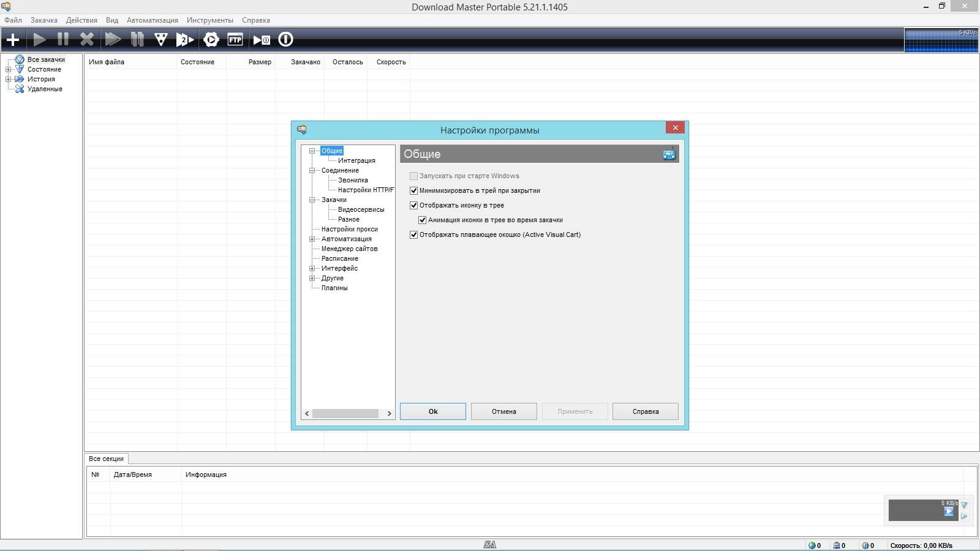This screenshot has width=980, height=551.
Task: Open the Вид menu
Action: click(x=112, y=20)
